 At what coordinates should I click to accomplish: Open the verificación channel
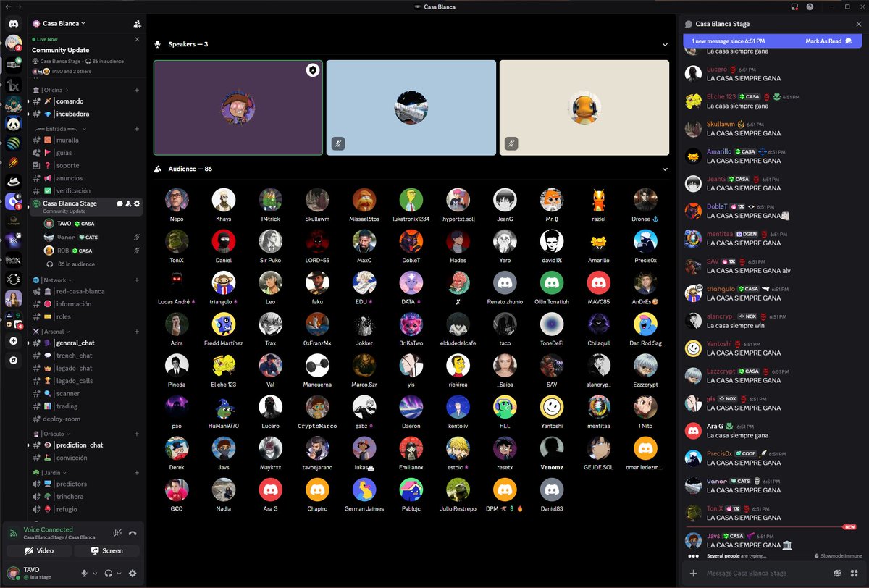point(86,191)
